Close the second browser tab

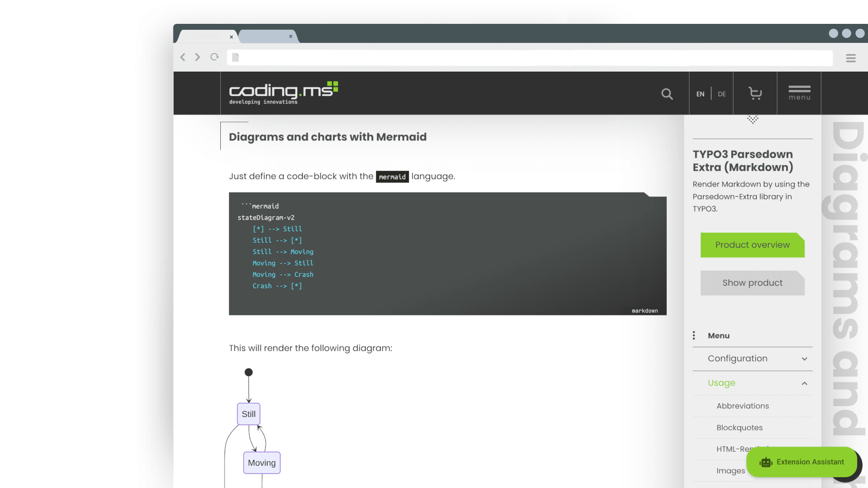[x=291, y=36]
